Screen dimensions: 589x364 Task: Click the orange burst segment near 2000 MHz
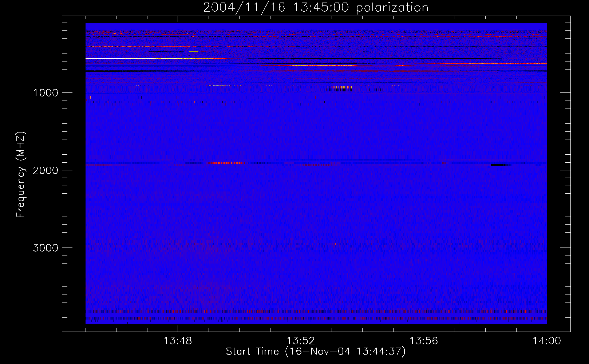tap(226, 163)
